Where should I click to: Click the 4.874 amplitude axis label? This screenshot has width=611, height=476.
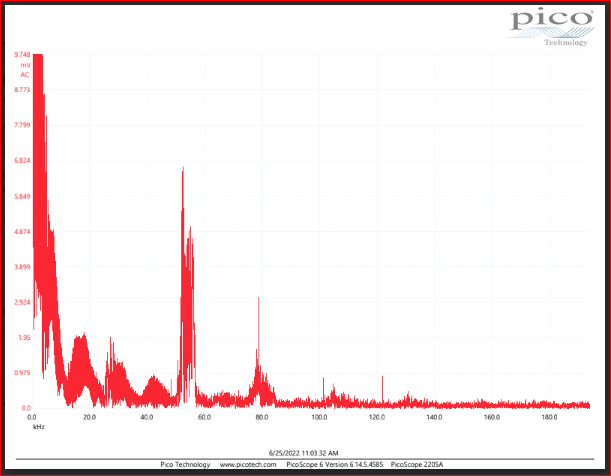point(22,231)
